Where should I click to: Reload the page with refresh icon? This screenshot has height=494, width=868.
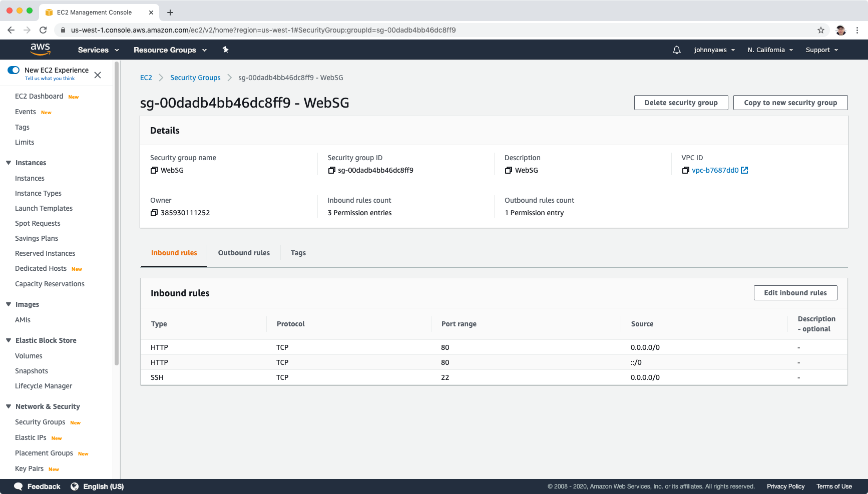click(x=43, y=30)
